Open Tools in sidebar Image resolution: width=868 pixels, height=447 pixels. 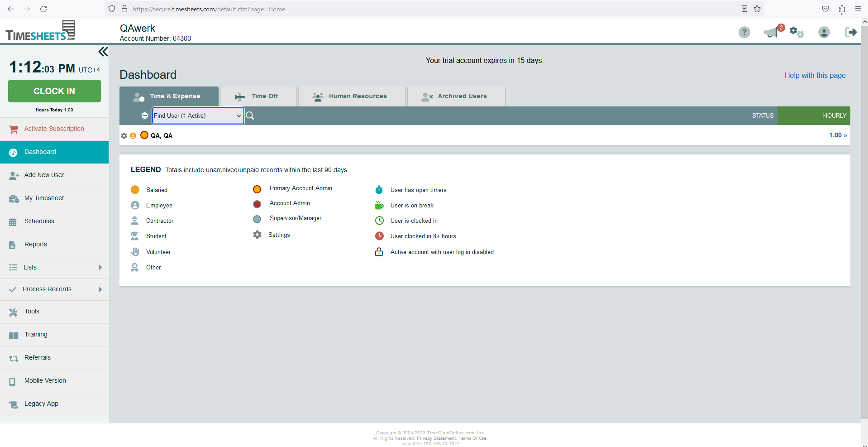click(54, 312)
